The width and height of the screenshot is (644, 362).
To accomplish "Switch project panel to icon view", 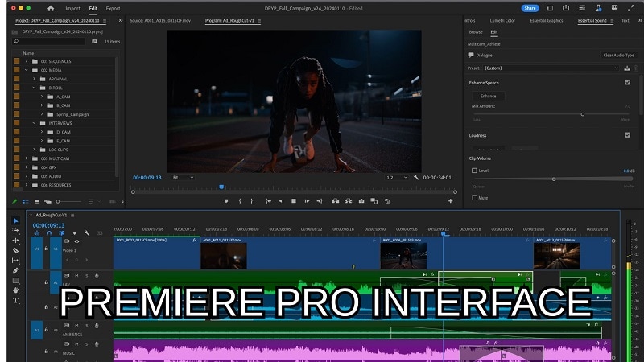I will [36, 202].
